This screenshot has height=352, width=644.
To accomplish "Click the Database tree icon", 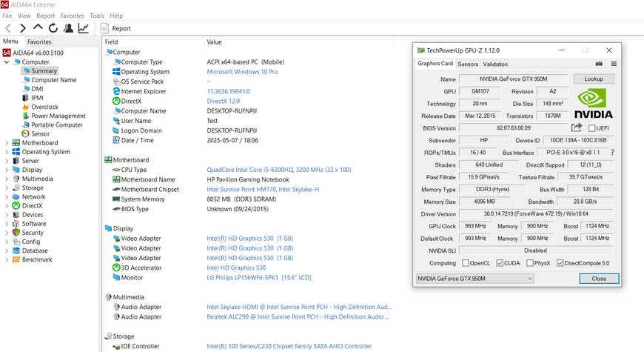I will pyautogui.click(x=16, y=250).
